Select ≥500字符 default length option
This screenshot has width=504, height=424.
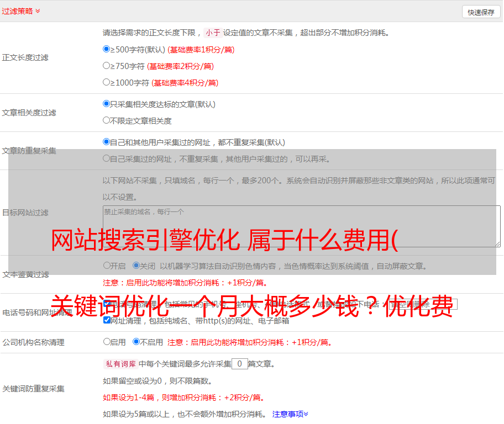107,49
